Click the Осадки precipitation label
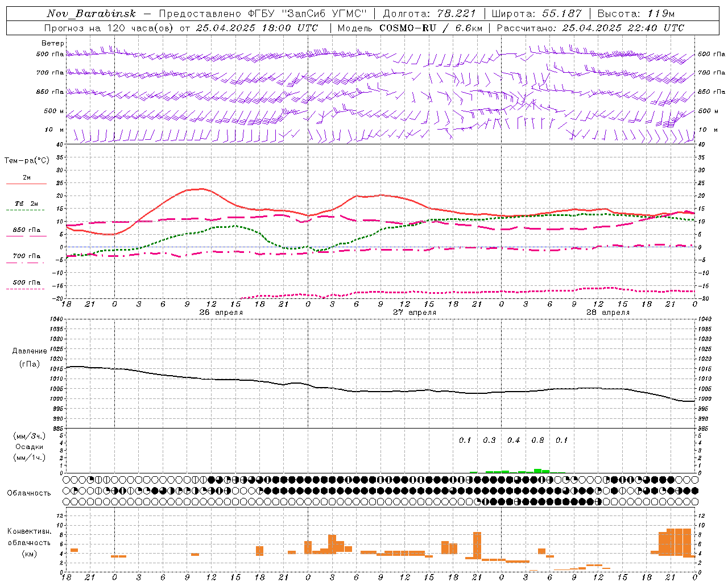The width and height of the screenshot is (728, 582). (30, 447)
